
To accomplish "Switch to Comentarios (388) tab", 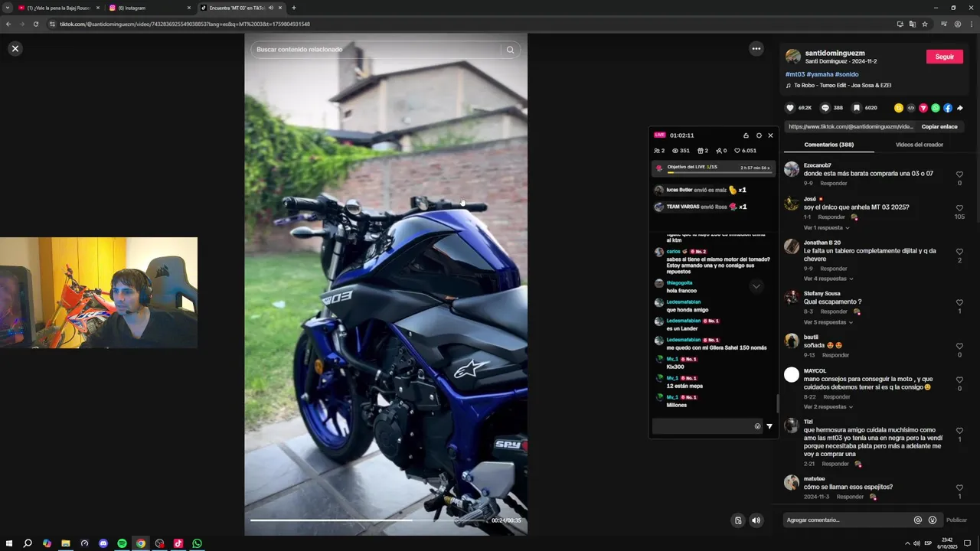I will tap(828, 145).
